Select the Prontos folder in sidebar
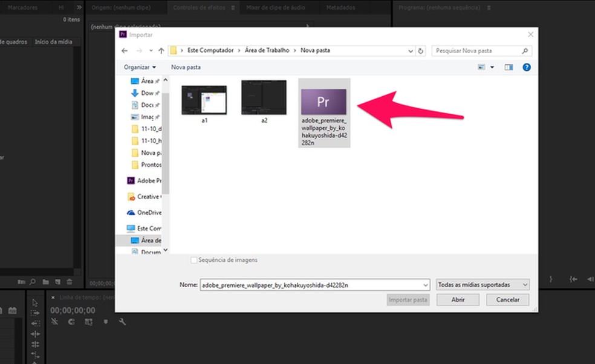 (146, 164)
